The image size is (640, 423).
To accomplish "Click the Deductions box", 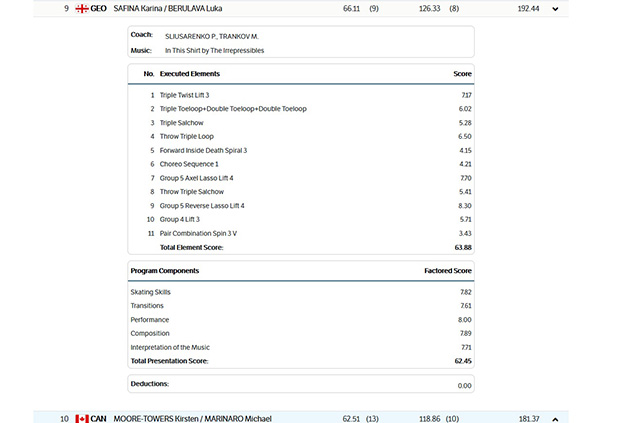I will [x=300, y=384].
